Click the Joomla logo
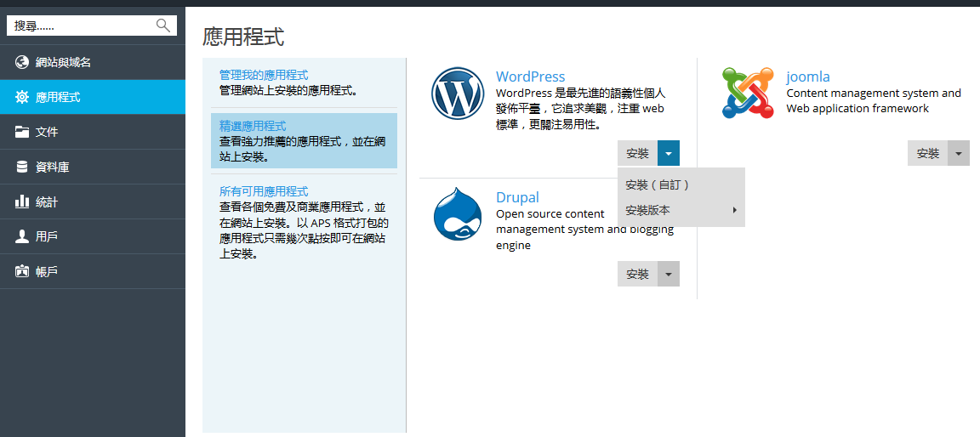Image resolution: width=980 pixels, height=437 pixels. (748, 93)
